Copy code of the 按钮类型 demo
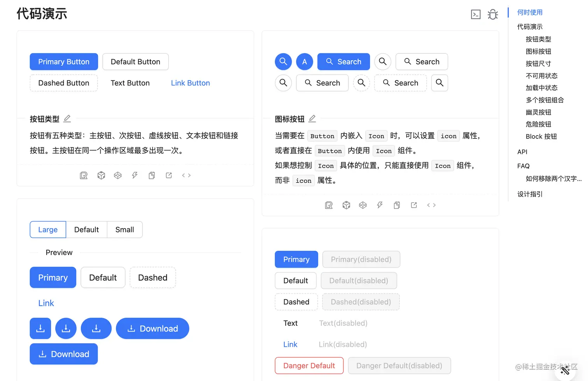Screen dimensions: 588x381 coord(152,175)
